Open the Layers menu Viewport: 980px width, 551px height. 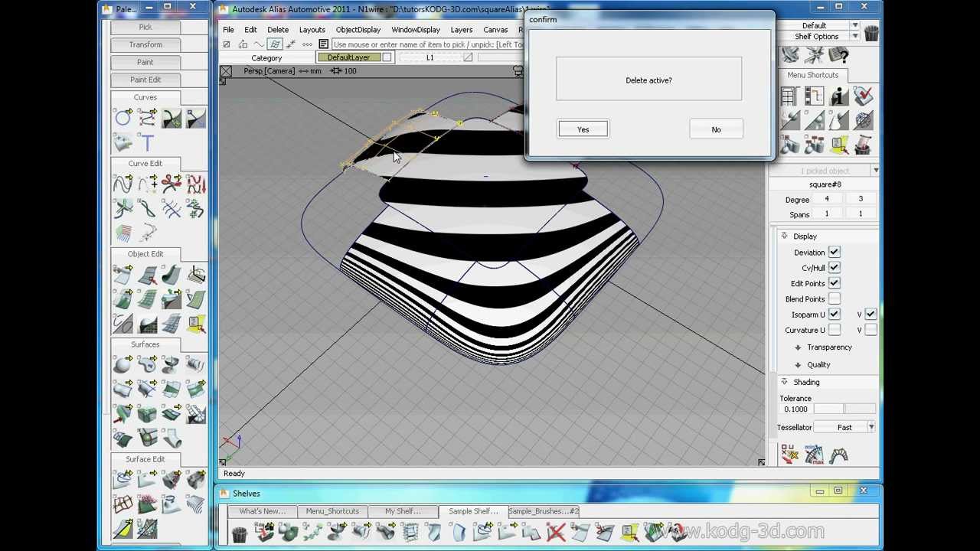coord(461,30)
